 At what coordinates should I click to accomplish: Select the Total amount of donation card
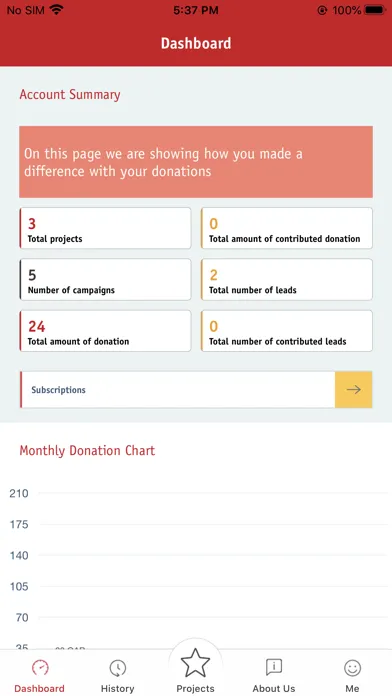pos(105,331)
